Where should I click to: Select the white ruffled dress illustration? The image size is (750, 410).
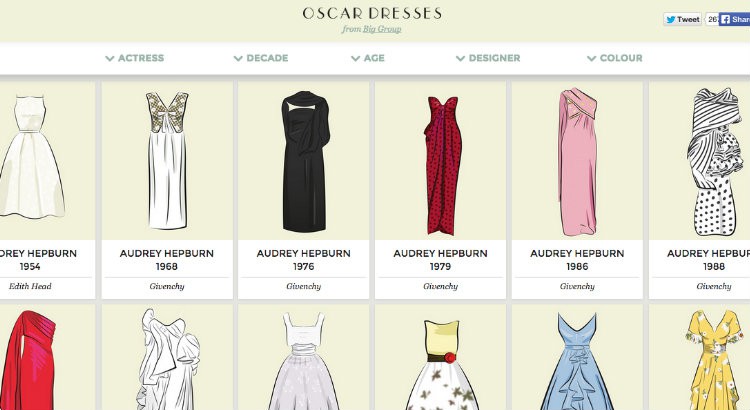168,359
